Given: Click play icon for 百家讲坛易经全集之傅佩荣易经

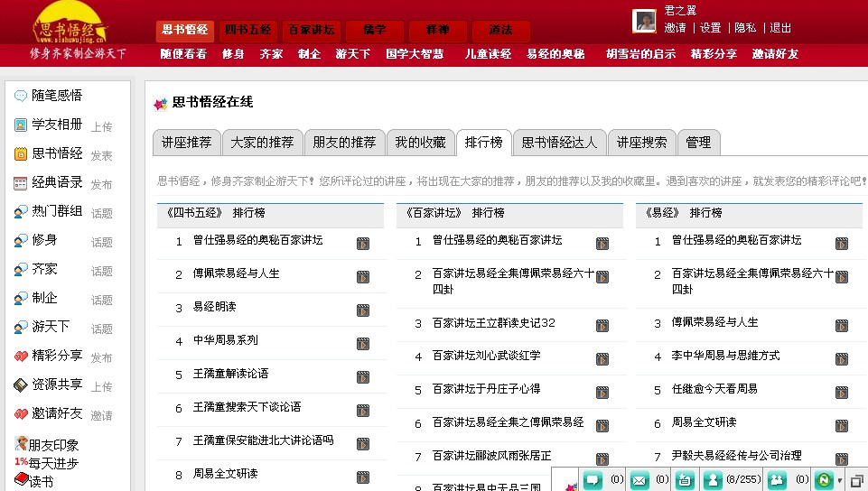Looking at the screenshot, I should click(602, 426).
